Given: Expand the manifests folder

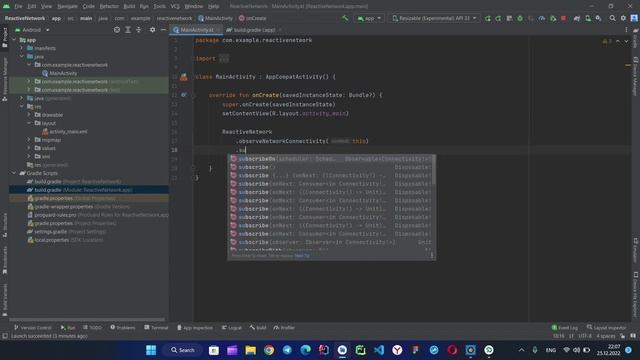Looking at the screenshot, I should pyautogui.click(x=22, y=48).
